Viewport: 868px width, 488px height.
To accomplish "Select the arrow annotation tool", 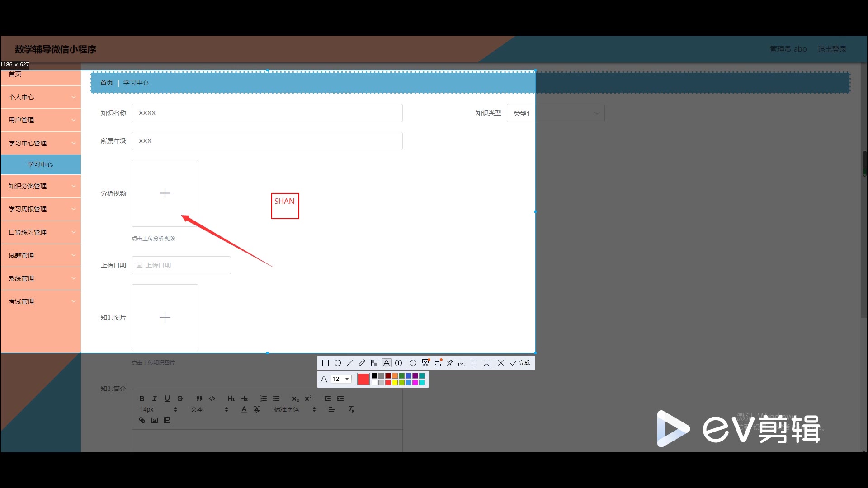I will [349, 363].
